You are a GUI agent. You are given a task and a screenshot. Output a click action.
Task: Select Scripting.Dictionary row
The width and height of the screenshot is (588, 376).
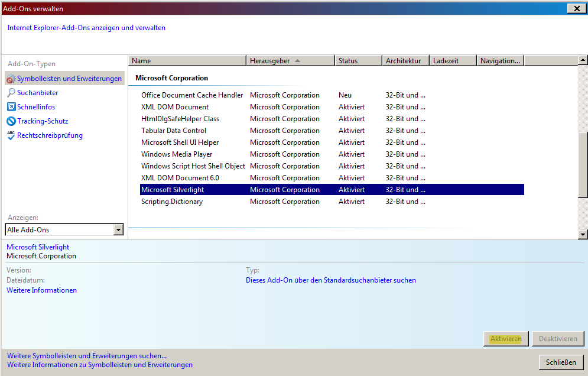click(x=332, y=202)
